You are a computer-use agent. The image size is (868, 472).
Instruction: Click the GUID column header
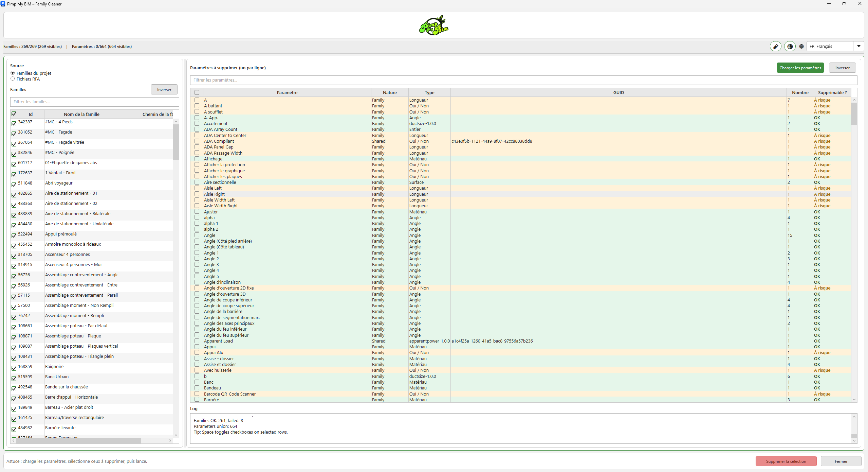click(618, 92)
